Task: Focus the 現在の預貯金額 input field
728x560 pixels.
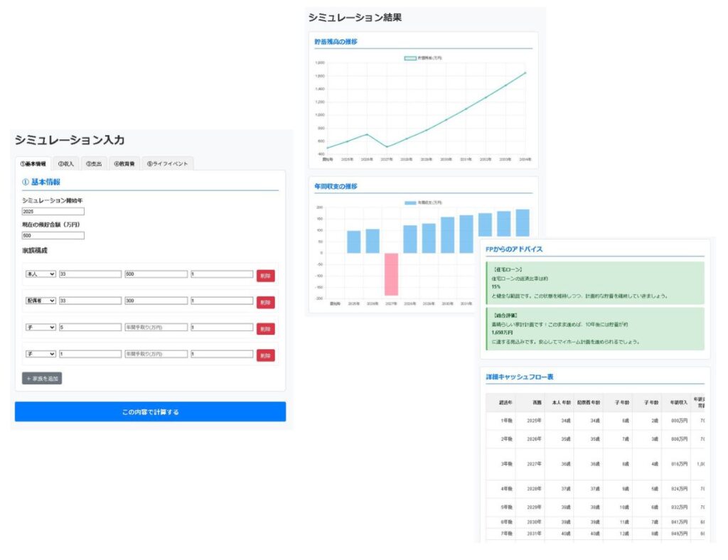Action: click(x=53, y=236)
